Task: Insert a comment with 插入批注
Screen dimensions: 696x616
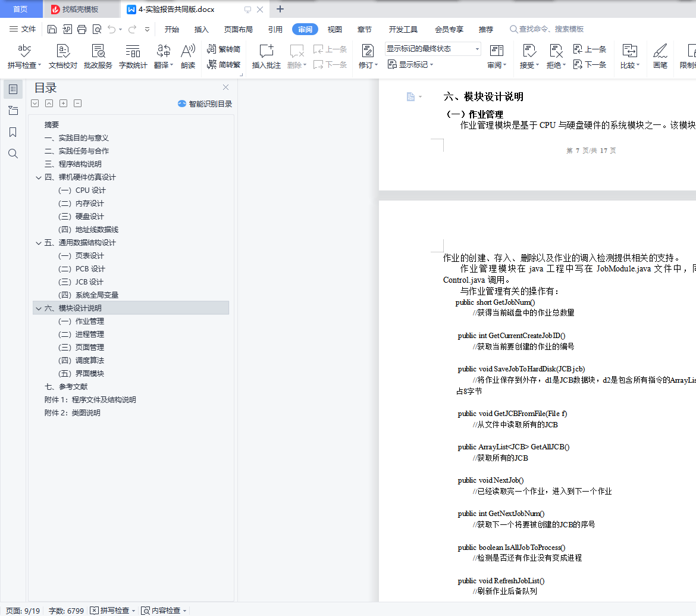Action: (x=267, y=56)
